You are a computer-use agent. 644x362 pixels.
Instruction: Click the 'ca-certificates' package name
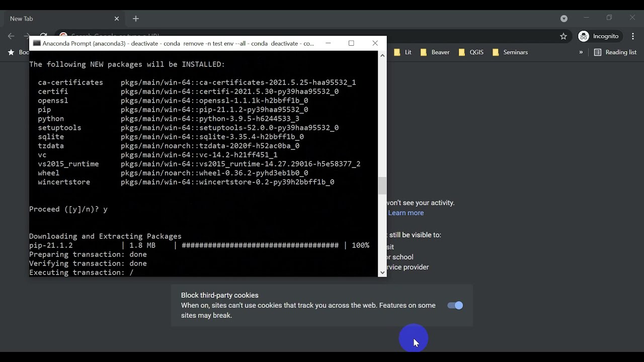click(x=70, y=82)
